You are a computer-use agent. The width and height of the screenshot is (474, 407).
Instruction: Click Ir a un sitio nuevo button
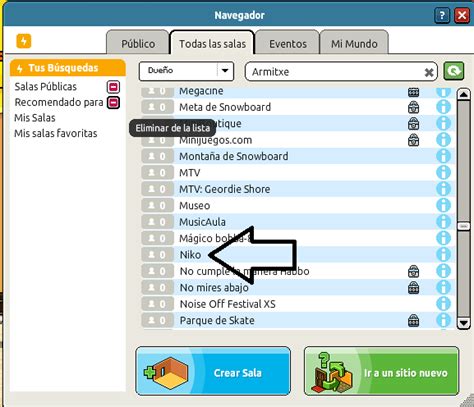(x=382, y=371)
